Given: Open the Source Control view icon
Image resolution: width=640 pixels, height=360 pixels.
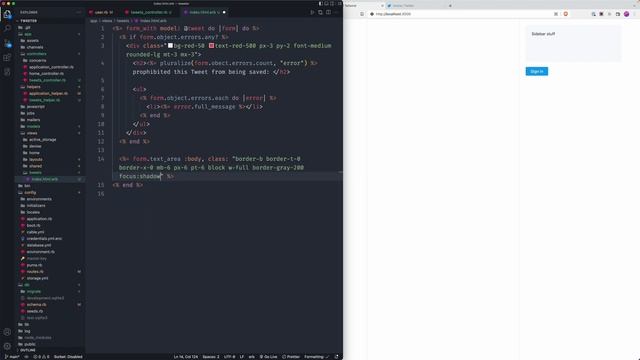Looking at the screenshot, I should pyautogui.click(x=7, y=43).
